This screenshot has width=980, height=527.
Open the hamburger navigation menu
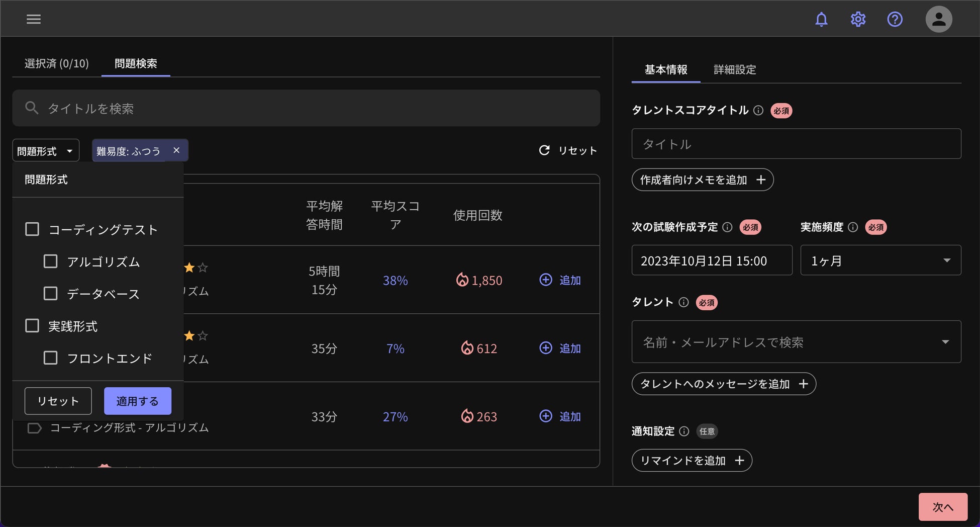(34, 19)
